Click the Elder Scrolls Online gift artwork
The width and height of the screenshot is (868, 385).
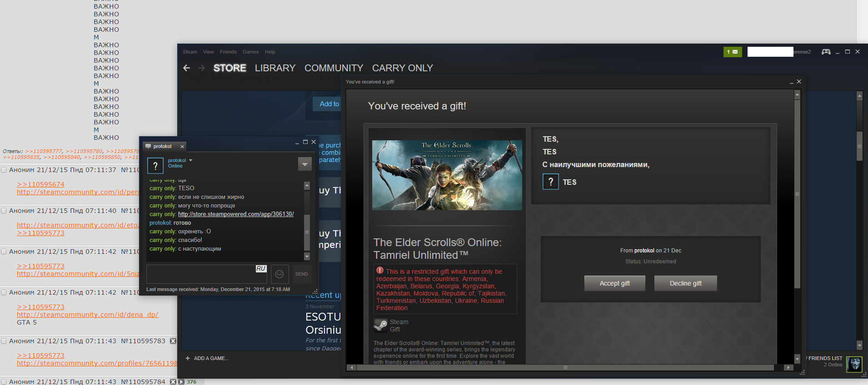pyautogui.click(x=447, y=175)
